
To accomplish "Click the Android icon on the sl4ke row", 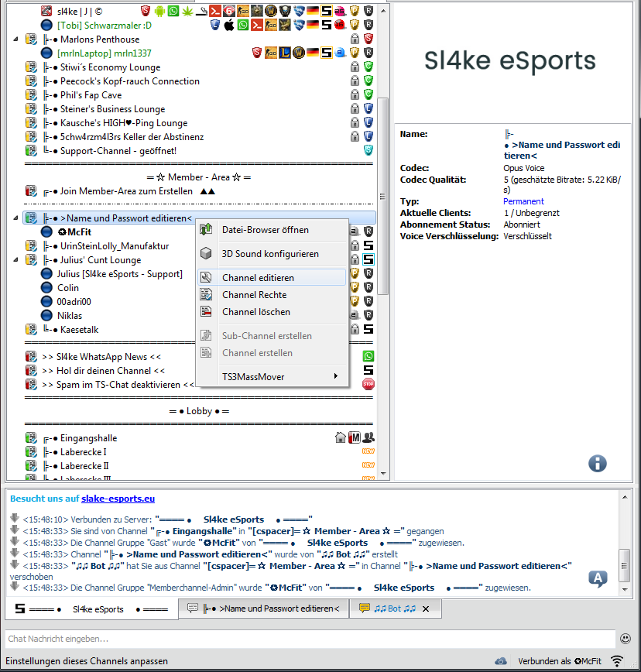I will pos(159,11).
